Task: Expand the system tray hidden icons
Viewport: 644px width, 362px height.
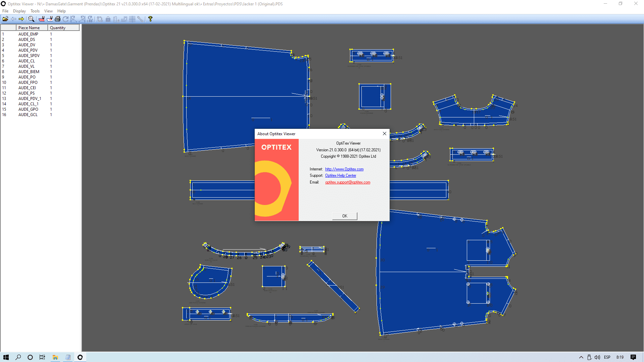Action: [581, 357]
